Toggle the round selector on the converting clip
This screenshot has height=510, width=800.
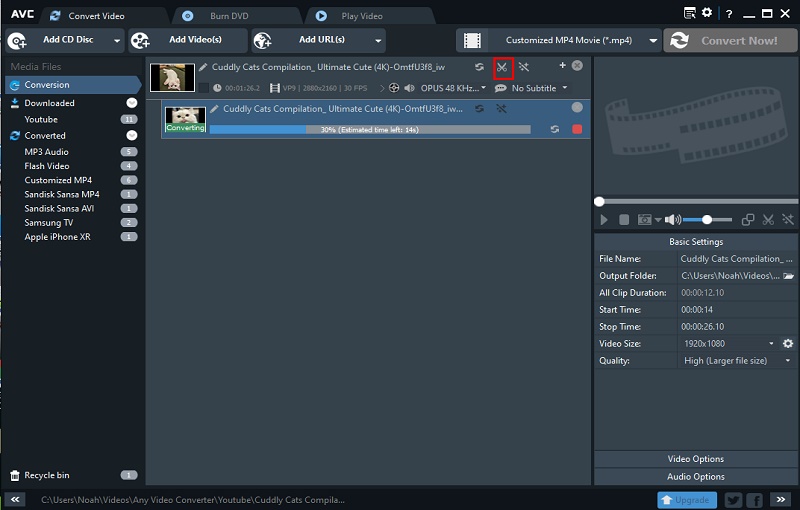tap(577, 107)
